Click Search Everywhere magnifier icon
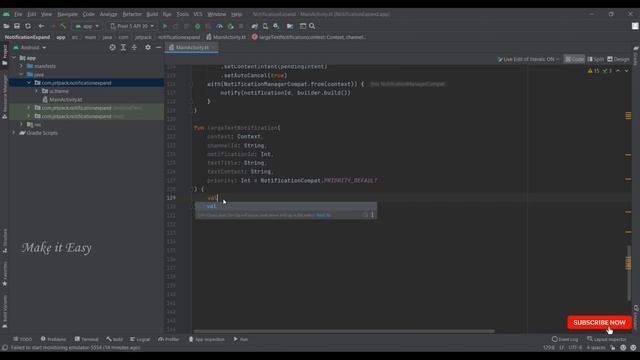Image resolution: width=640 pixels, height=360 pixels. coord(312,26)
